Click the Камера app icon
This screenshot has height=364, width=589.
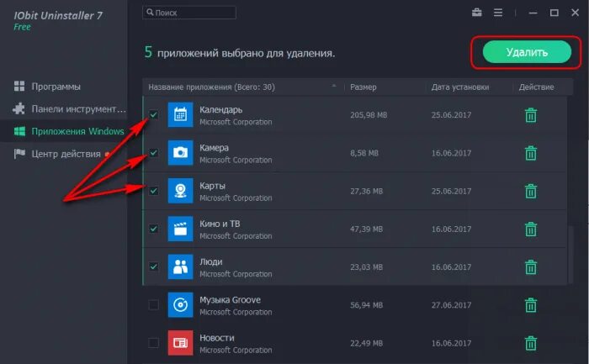[x=180, y=153]
